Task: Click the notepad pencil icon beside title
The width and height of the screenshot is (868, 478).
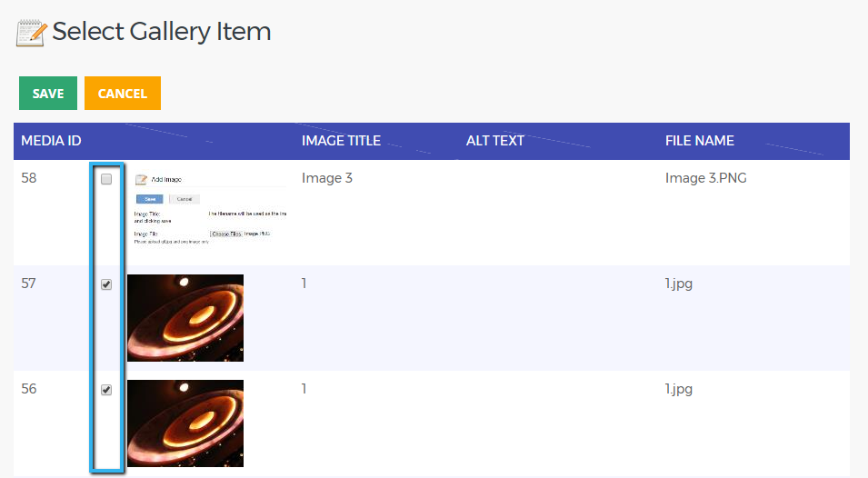Action: click(x=31, y=33)
